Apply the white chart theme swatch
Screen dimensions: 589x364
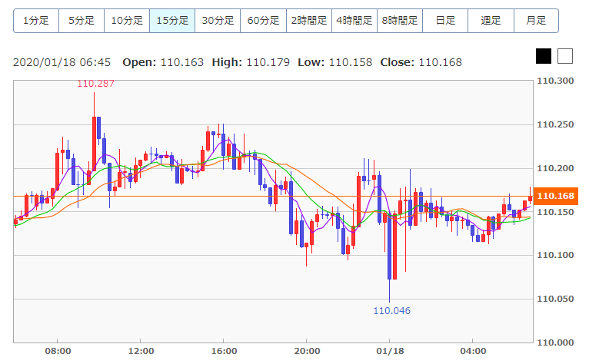(565, 56)
